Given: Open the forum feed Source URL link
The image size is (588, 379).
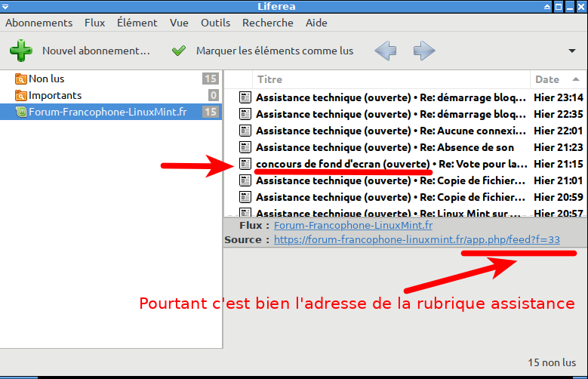Looking at the screenshot, I should coord(417,239).
